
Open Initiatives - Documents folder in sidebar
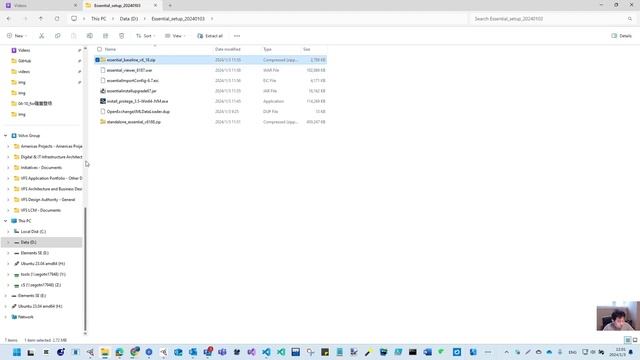click(41, 168)
